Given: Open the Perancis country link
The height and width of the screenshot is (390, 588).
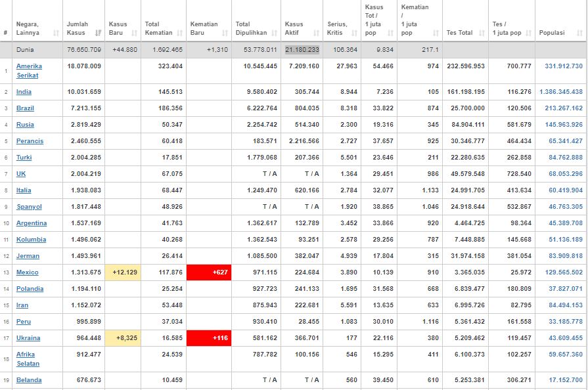Looking at the screenshot, I should (x=30, y=141).
